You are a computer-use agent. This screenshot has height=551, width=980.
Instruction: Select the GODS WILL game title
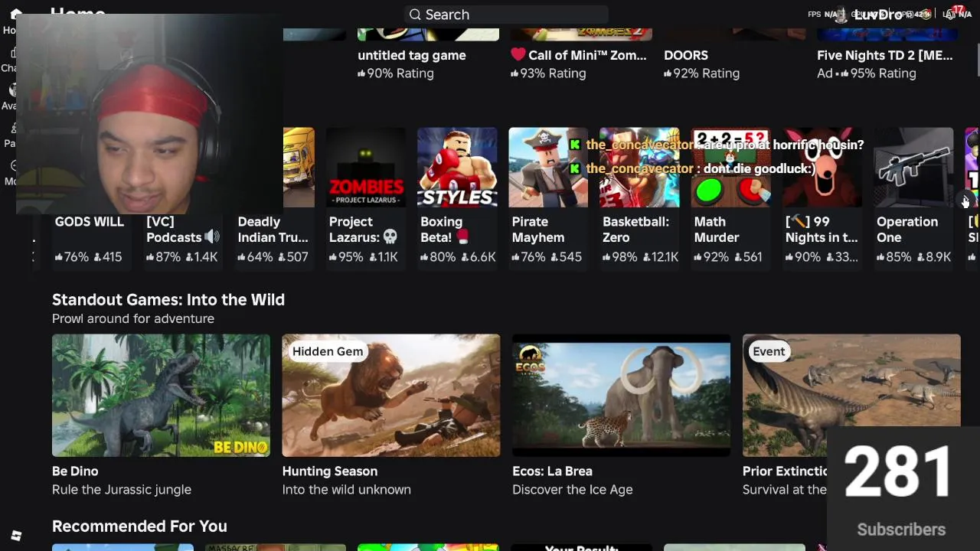(x=90, y=222)
